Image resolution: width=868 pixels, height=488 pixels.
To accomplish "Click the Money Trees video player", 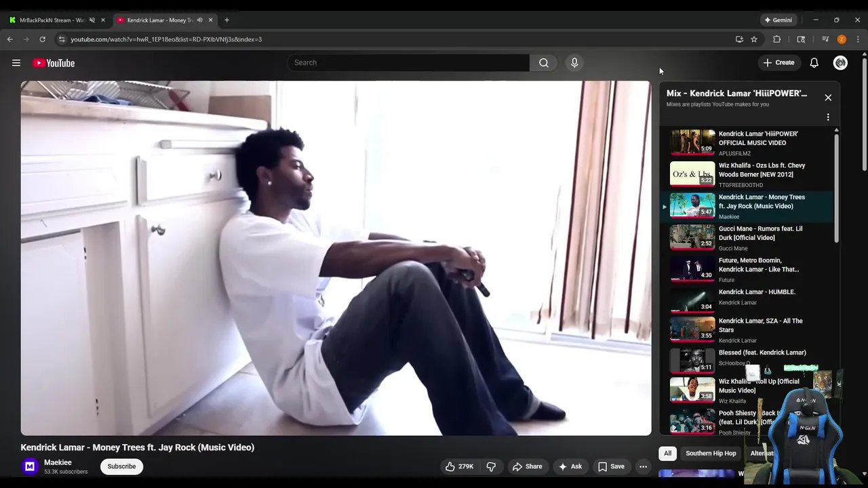I will [336, 258].
